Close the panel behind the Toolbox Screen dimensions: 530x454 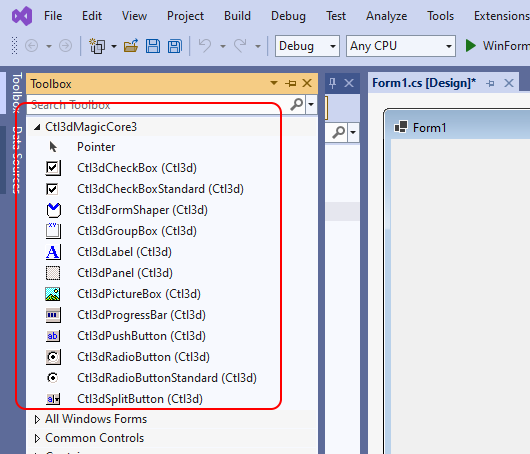349,83
